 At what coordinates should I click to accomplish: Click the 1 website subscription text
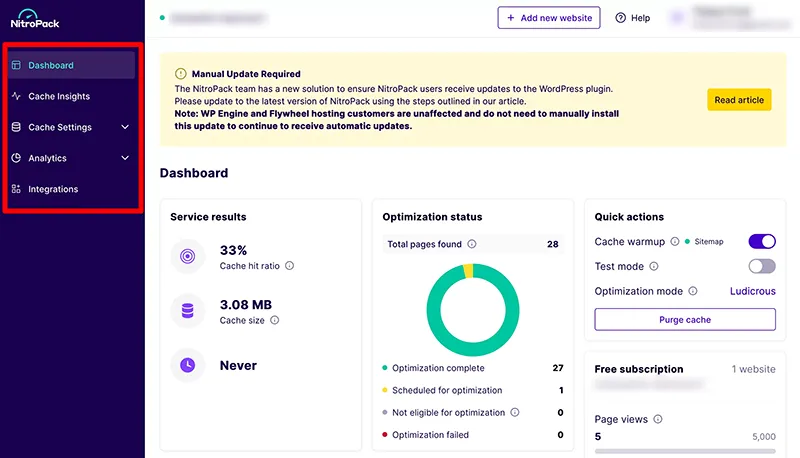(753, 369)
